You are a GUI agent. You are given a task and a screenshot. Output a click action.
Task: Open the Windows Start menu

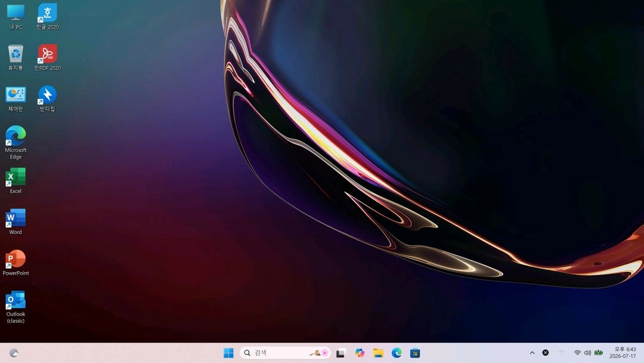[x=228, y=353]
